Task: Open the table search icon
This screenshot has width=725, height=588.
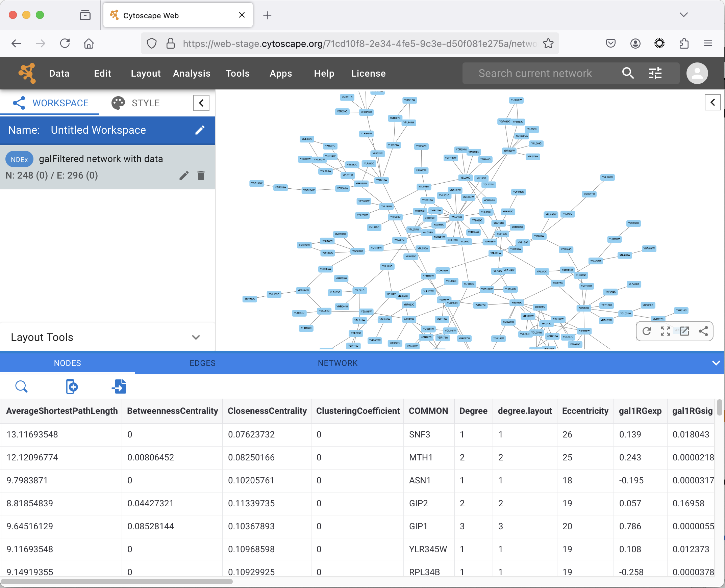Action: 21,386
